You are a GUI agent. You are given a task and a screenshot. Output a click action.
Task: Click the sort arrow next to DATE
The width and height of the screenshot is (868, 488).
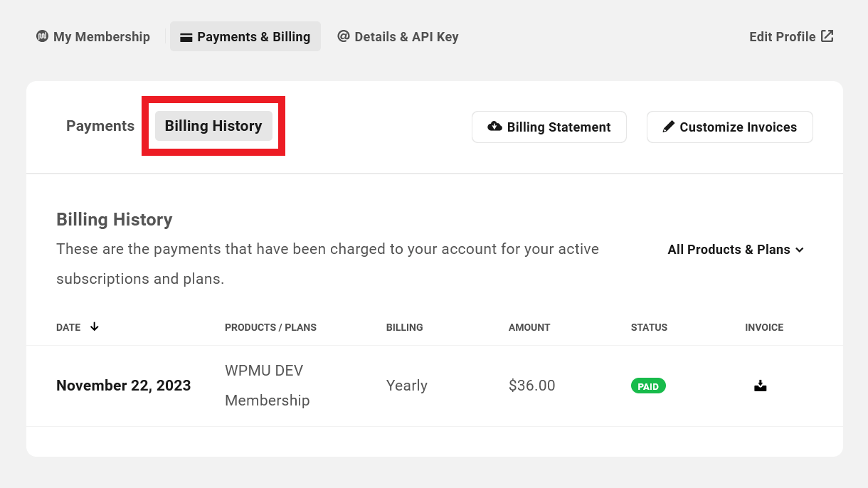pos(94,327)
